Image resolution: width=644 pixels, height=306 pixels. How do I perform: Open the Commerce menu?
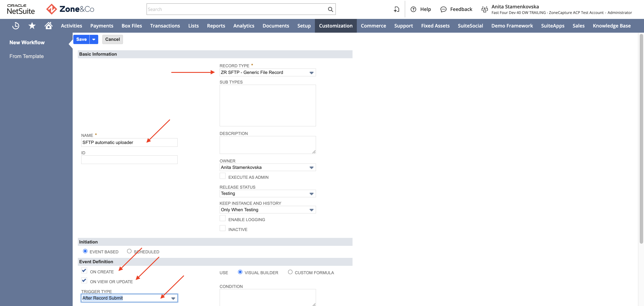[x=373, y=26]
